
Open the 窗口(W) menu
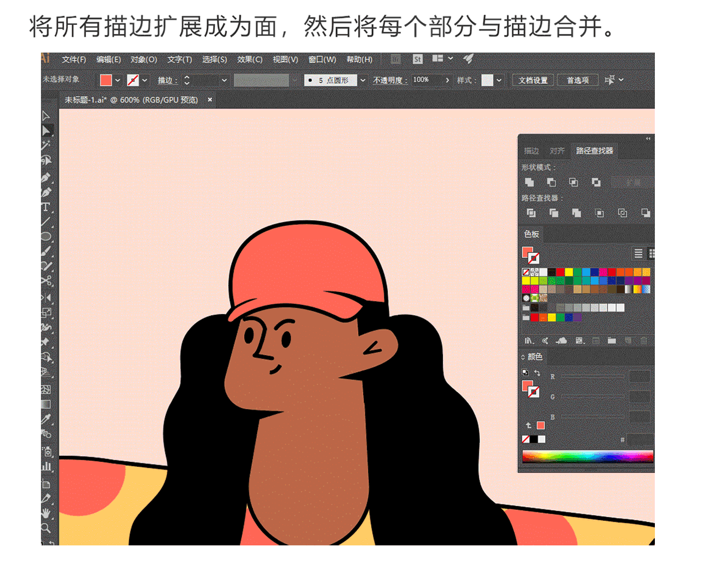pyautogui.click(x=322, y=59)
